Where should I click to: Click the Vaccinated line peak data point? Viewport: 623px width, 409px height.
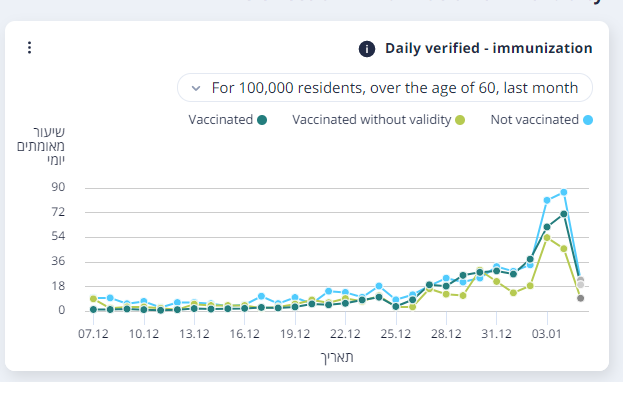(x=564, y=213)
